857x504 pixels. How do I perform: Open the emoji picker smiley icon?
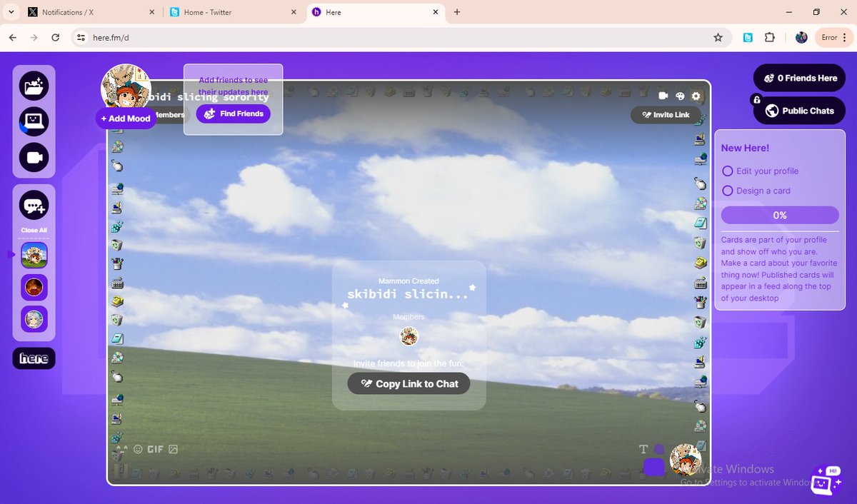138,449
